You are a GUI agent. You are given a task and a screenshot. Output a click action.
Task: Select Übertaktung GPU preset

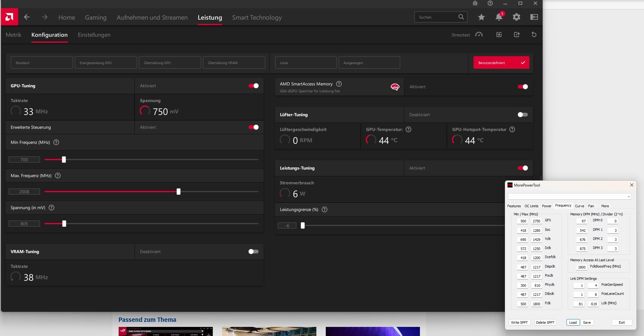click(170, 63)
